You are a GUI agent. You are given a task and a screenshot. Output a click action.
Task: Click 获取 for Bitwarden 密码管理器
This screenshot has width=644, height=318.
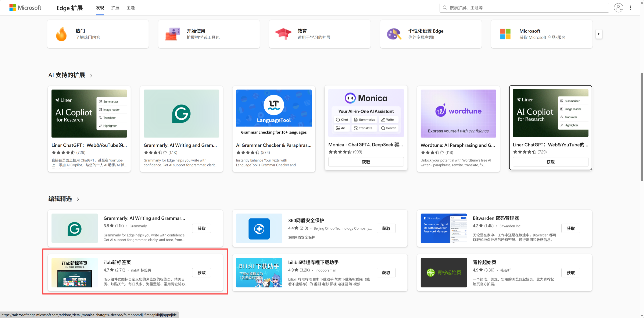click(570, 228)
